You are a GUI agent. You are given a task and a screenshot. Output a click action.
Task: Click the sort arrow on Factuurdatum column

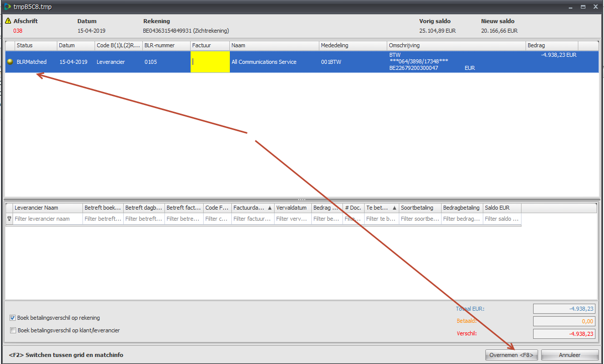point(270,208)
